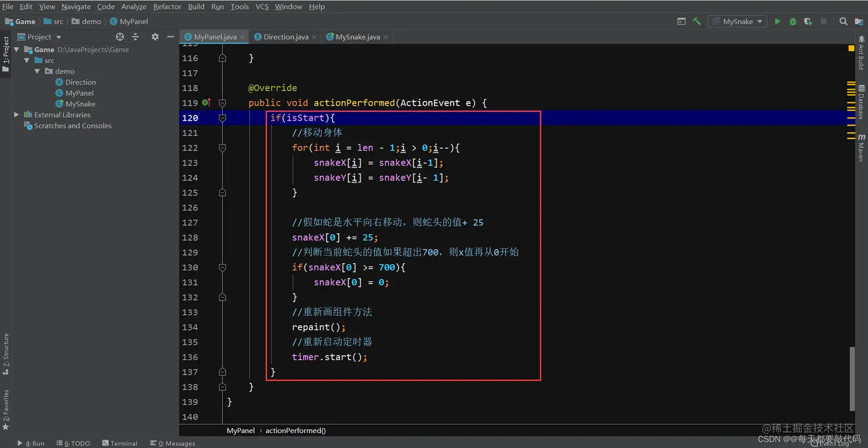Open the Ant Build side panel
The image size is (868, 448).
pyautogui.click(x=861, y=52)
